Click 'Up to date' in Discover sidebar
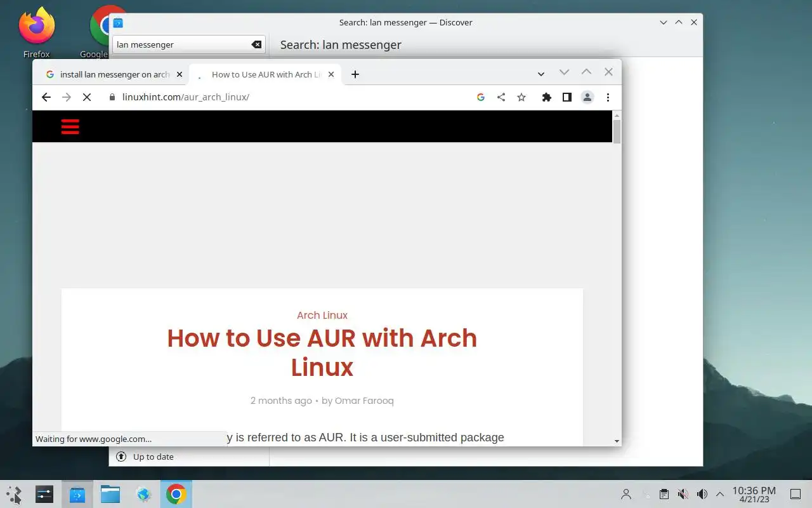This screenshot has height=508, width=812. pos(153,457)
